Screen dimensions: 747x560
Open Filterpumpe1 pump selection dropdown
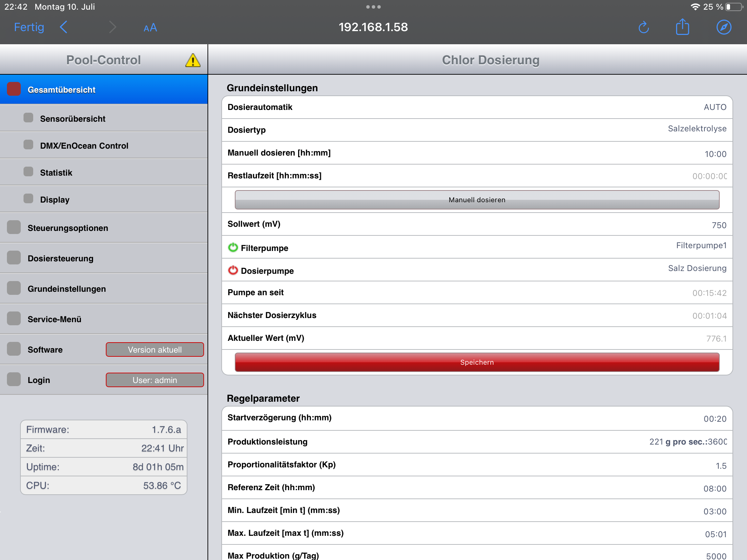pos(701,245)
